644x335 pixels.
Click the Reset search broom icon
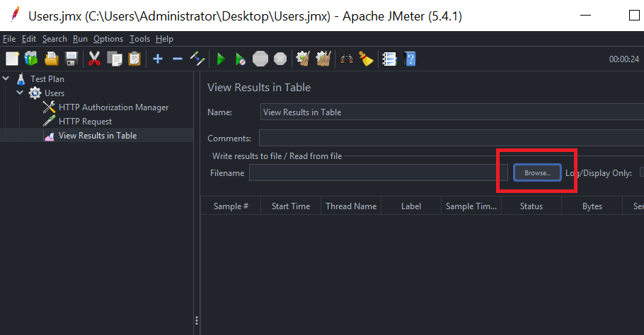pyautogui.click(x=366, y=59)
